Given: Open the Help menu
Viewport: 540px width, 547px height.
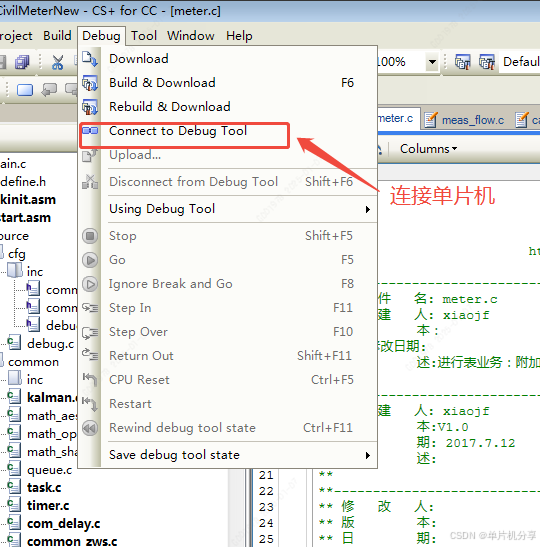Looking at the screenshot, I should [239, 36].
